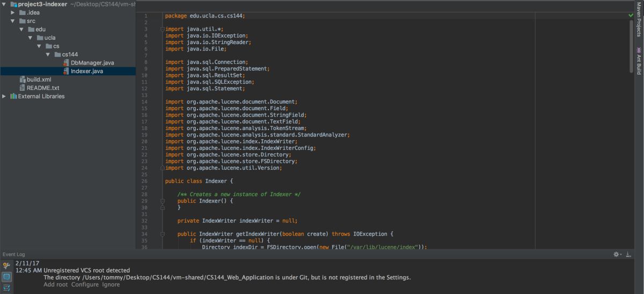
Task: Select README.txt in project tree
Action: 43,88
